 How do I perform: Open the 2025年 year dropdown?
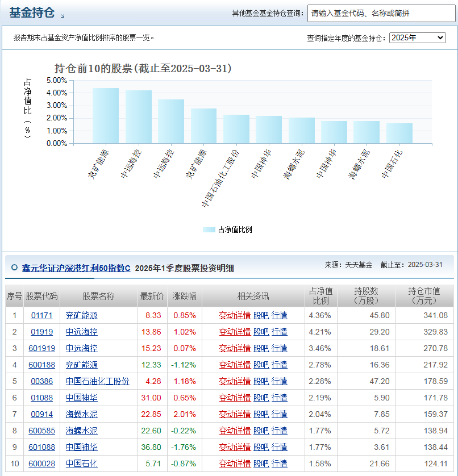point(417,37)
